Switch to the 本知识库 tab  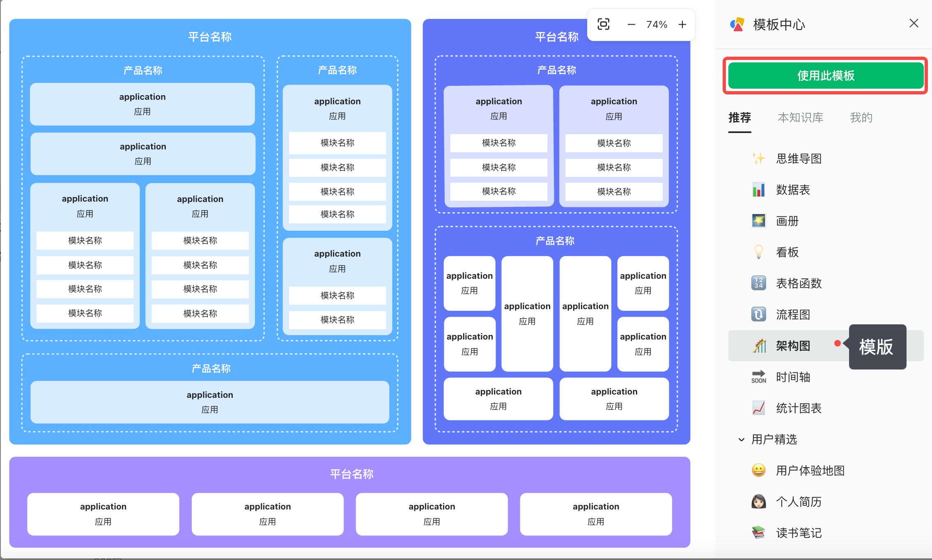(800, 118)
